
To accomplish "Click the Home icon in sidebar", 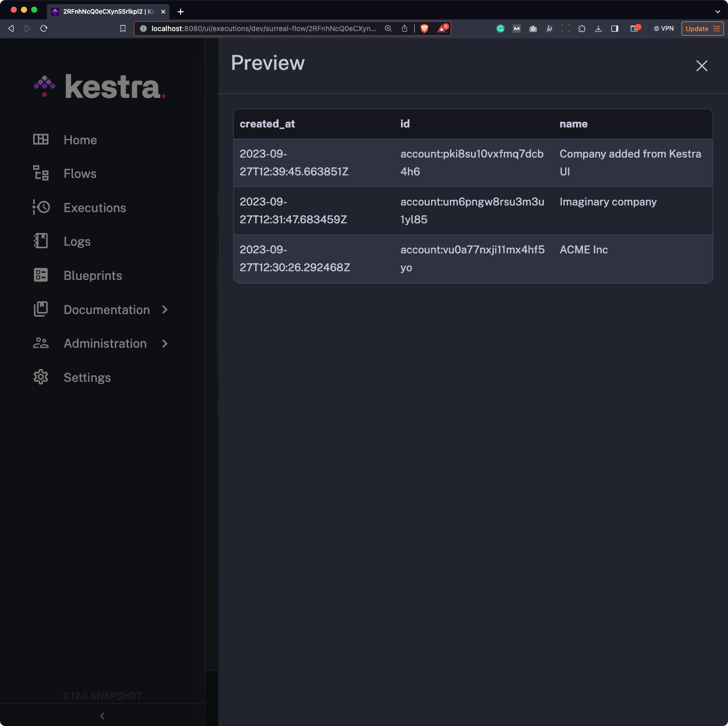I will tap(41, 140).
